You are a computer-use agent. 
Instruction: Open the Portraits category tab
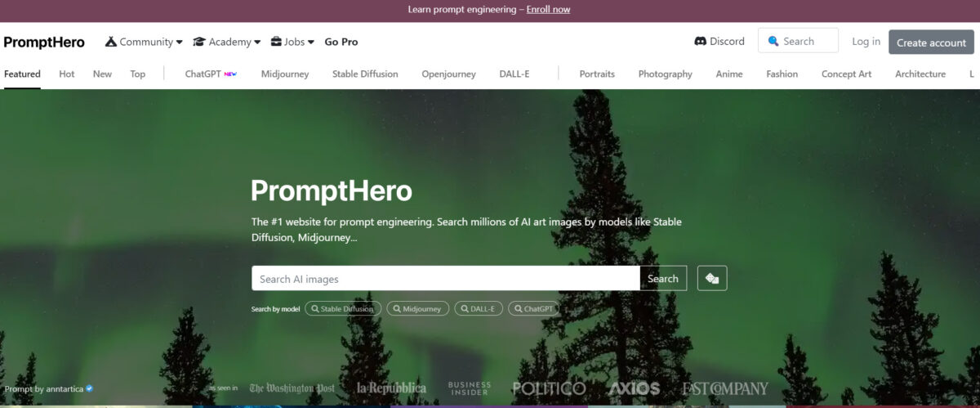coord(597,74)
